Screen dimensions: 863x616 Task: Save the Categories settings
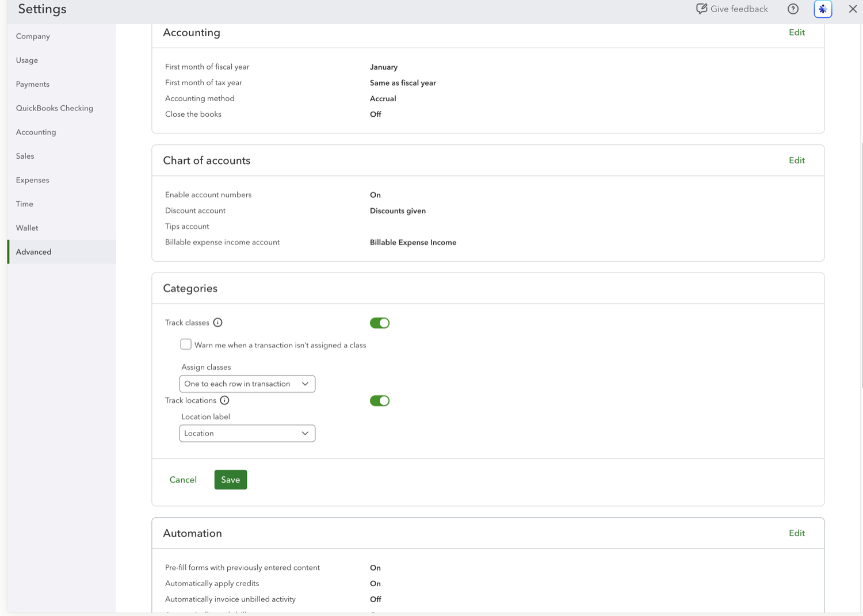231,480
